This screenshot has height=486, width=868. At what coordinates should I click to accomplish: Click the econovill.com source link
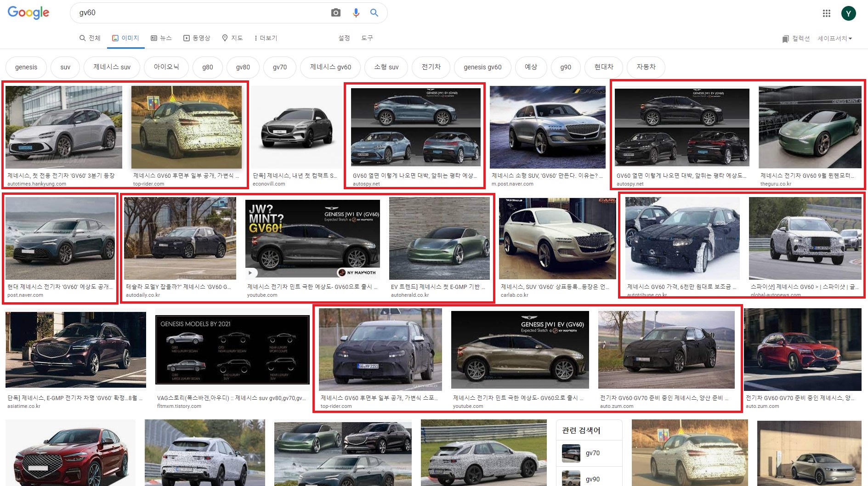tap(269, 184)
